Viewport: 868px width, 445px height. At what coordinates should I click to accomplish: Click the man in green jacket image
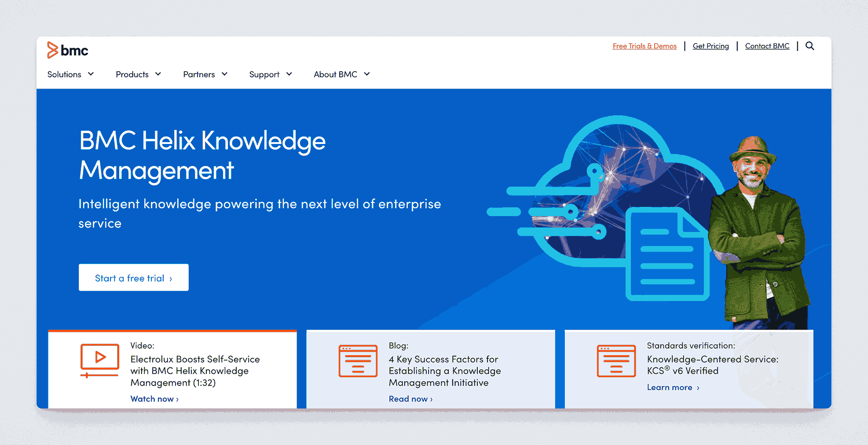tap(759, 233)
